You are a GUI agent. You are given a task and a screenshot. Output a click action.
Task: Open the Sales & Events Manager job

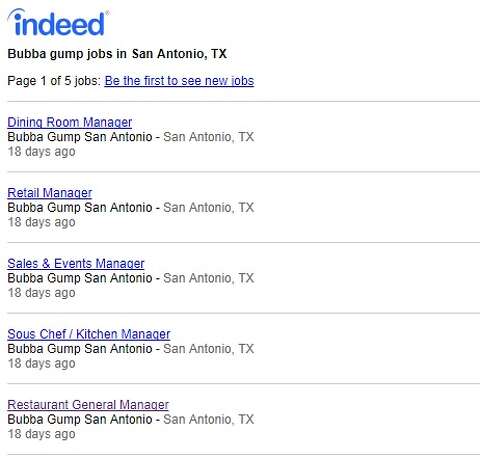tap(76, 263)
